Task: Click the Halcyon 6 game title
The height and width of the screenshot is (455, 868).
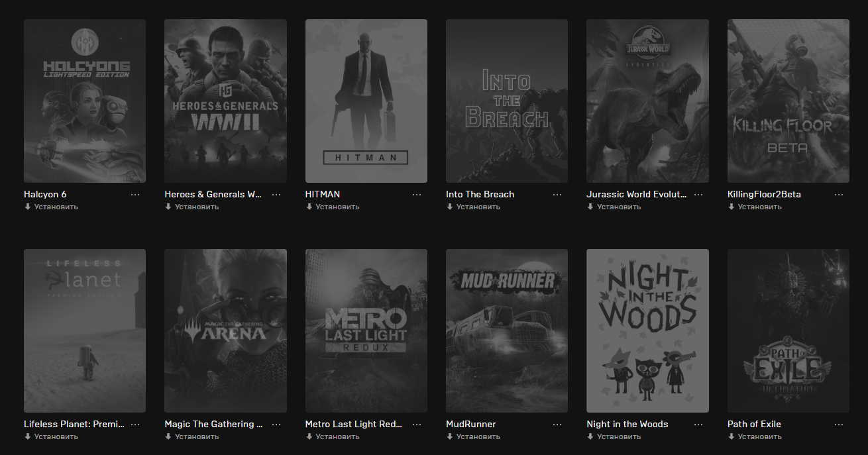Action: pos(45,194)
